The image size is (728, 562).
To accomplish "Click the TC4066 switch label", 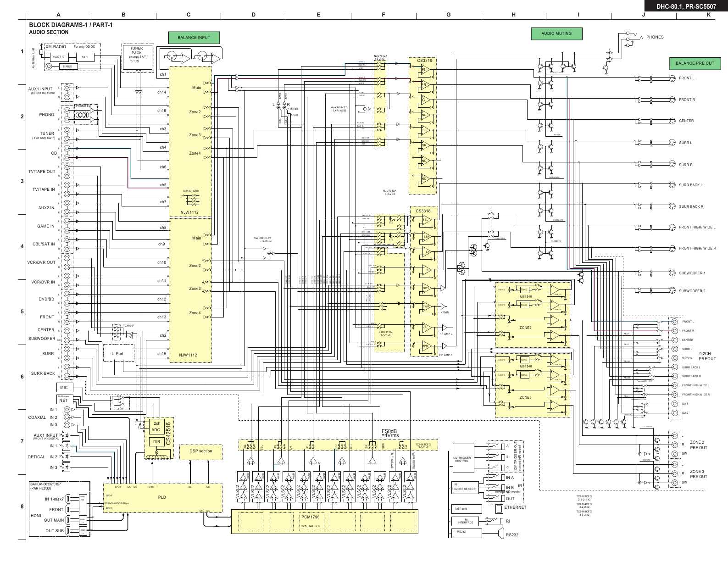I will point(128,326).
